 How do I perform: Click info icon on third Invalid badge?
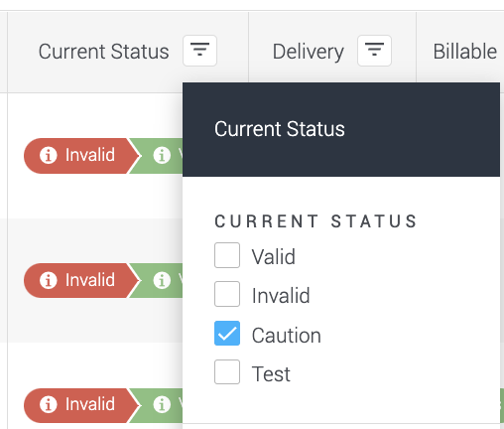[x=49, y=404]
